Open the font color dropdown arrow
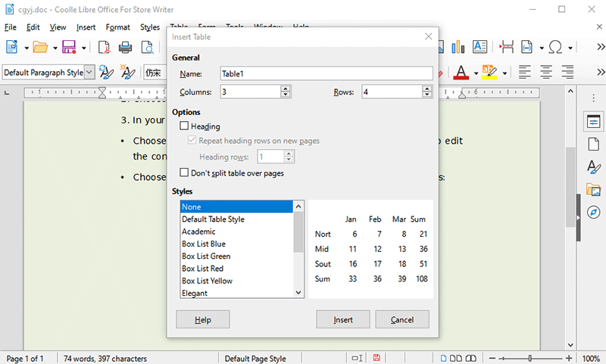Screen dimensions: 606x364 [476, 73]
